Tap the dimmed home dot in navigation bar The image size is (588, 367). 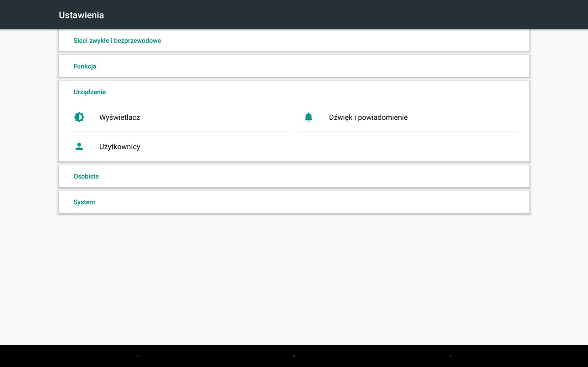click(x=294, y=356)
